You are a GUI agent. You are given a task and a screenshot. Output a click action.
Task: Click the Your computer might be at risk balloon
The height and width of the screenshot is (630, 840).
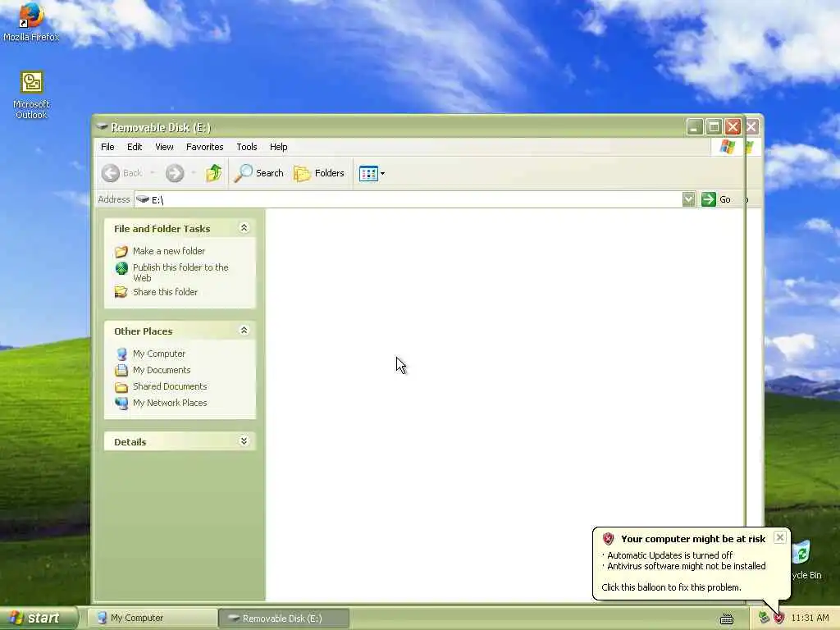coord(691,563)
